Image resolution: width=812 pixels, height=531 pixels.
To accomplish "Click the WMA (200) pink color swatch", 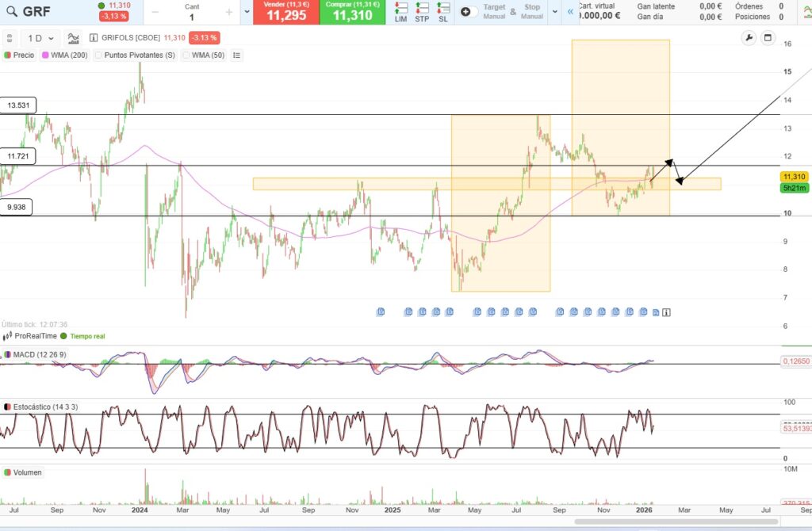I will [x=44, y=55].
